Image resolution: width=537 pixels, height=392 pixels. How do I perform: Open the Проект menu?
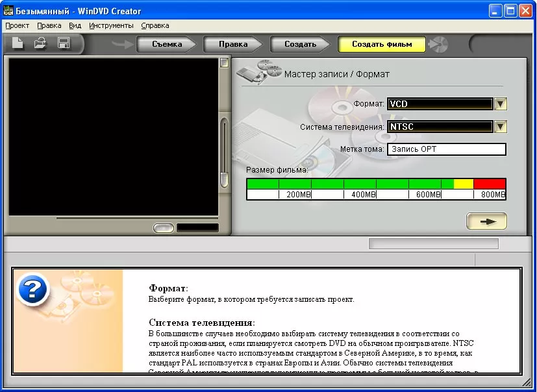[x=18, y=25]
